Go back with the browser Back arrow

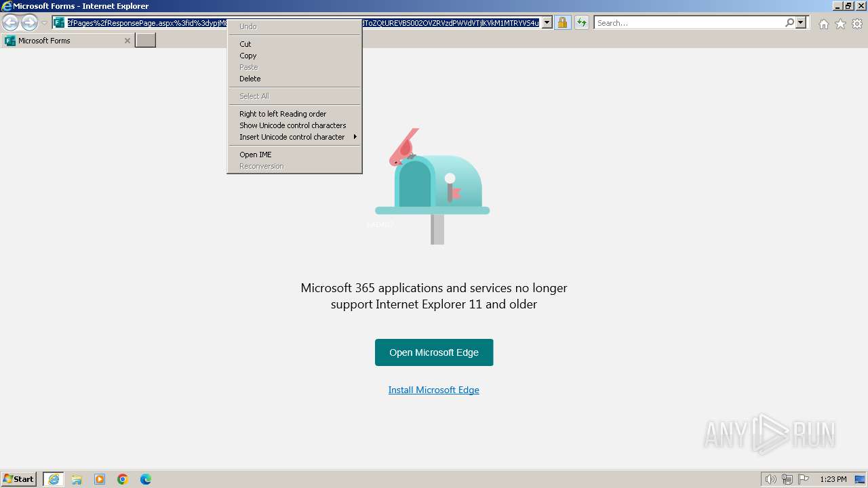(10, 23)
